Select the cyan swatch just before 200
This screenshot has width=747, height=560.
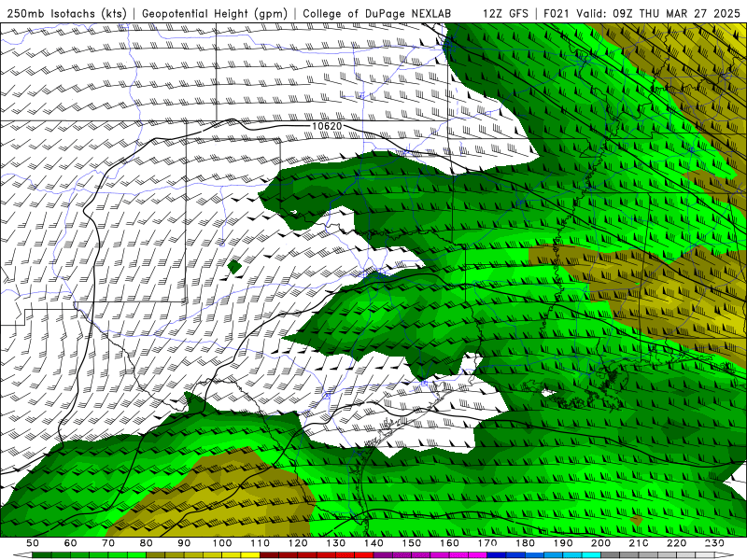coord(591,555)
